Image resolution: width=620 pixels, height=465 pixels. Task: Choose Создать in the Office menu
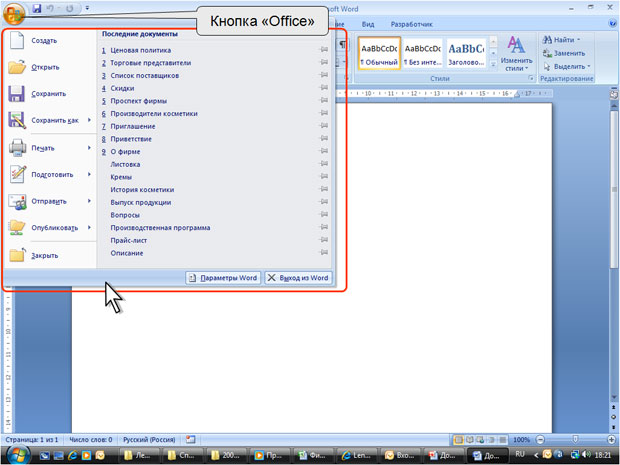51,41
